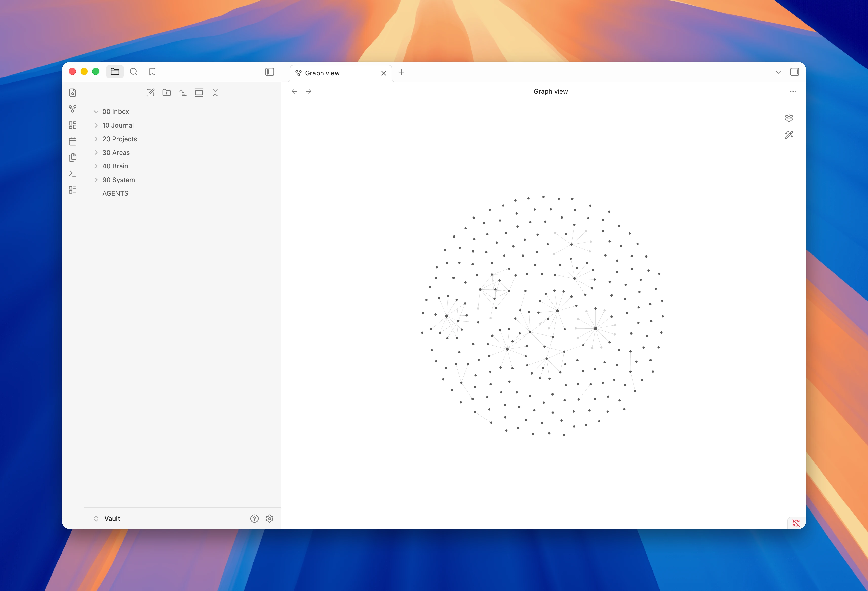
Task: Open the AGENTS note
Action: tap(115, 193)
